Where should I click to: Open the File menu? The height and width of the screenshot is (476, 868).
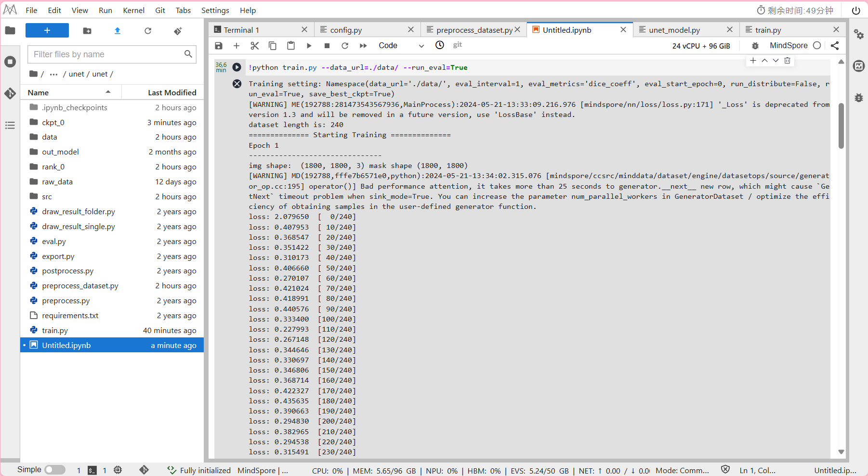(x=31, y=10)
